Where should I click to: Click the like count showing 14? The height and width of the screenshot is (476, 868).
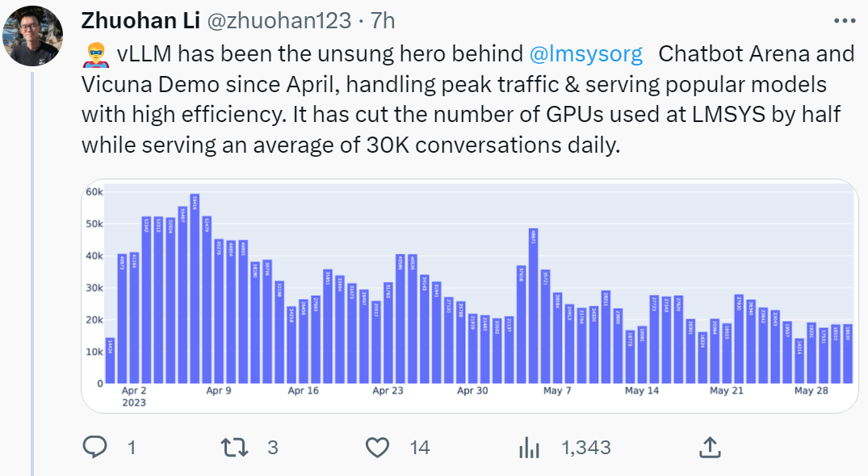pos(420,447)
